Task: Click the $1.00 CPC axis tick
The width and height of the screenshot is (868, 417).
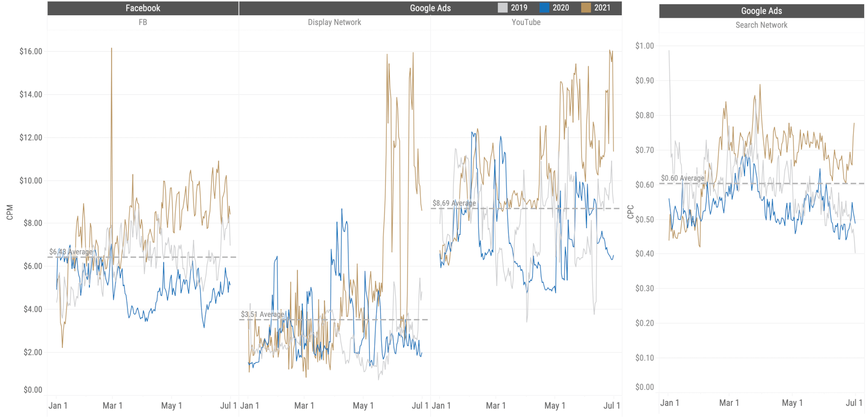Action: click(x=645, y=46)
